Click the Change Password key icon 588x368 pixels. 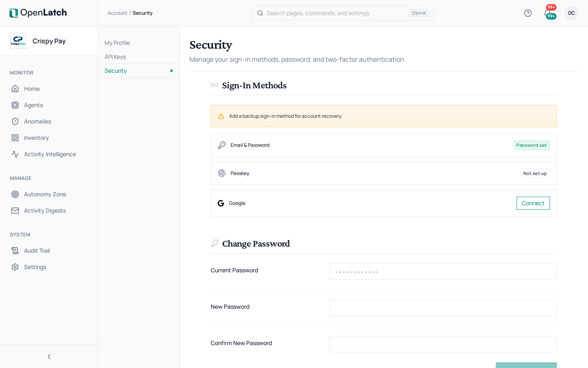(215, 243)
